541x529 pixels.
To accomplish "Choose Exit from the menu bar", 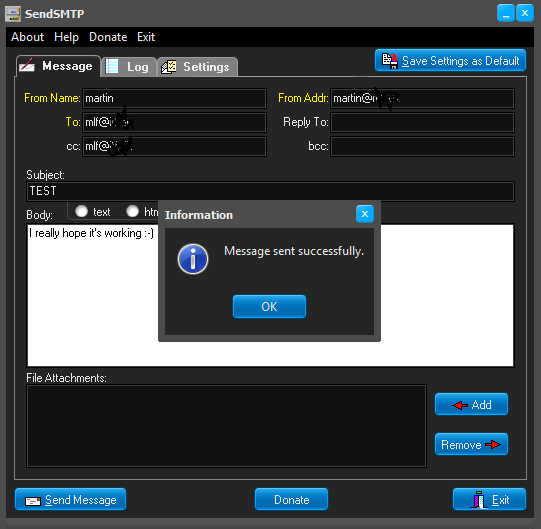I will (x=146, y=37).
